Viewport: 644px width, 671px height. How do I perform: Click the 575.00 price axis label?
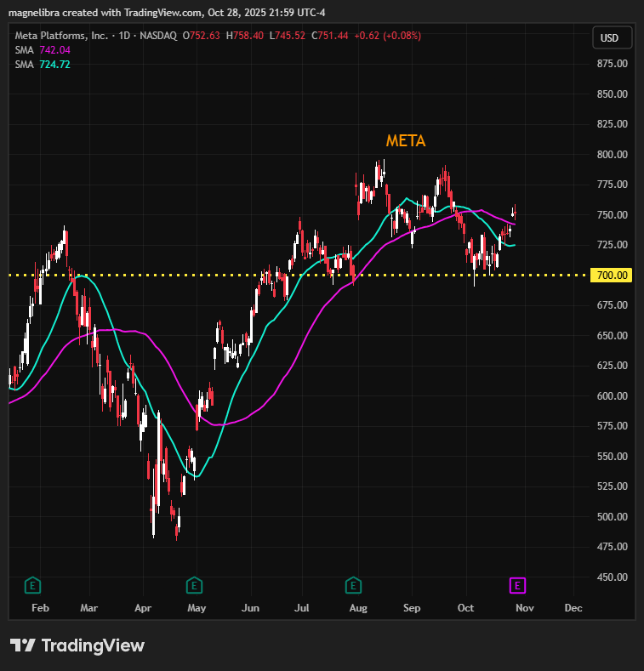point(613,426)
